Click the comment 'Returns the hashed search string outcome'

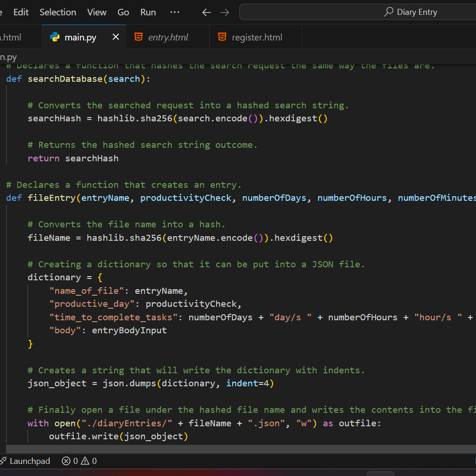(143, 145)
